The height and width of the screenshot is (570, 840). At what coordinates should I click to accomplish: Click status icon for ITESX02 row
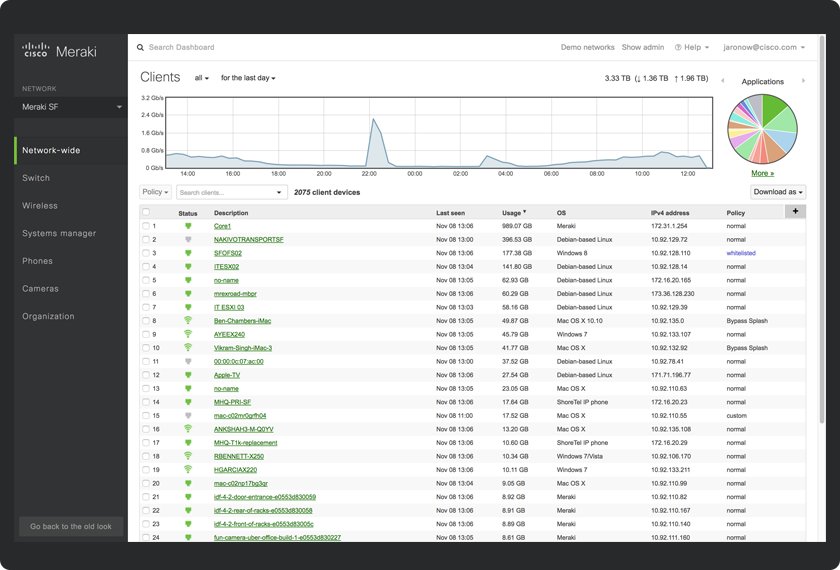pyautogui.click(x=188, y=267)
